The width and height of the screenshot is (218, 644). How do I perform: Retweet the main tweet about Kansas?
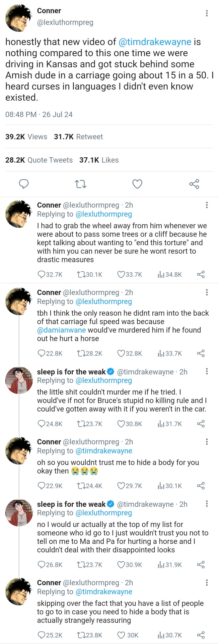pos(80,184)
